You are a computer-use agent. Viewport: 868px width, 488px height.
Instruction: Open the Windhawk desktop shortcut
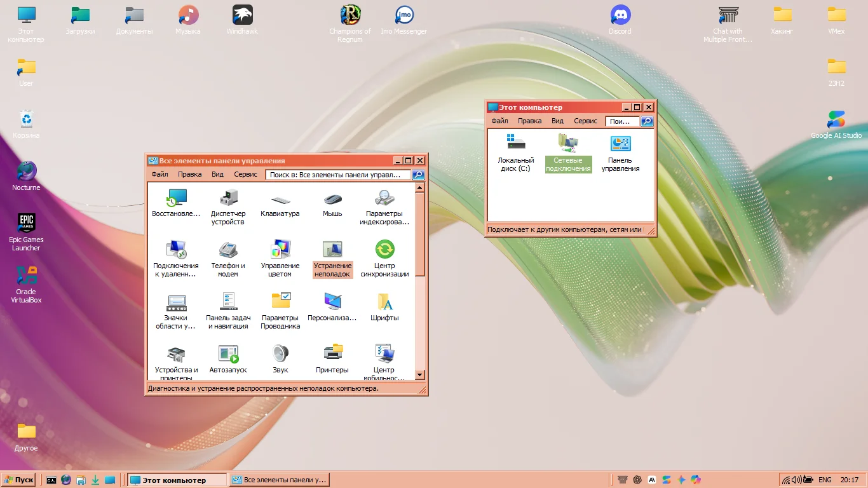pos(242,20)
